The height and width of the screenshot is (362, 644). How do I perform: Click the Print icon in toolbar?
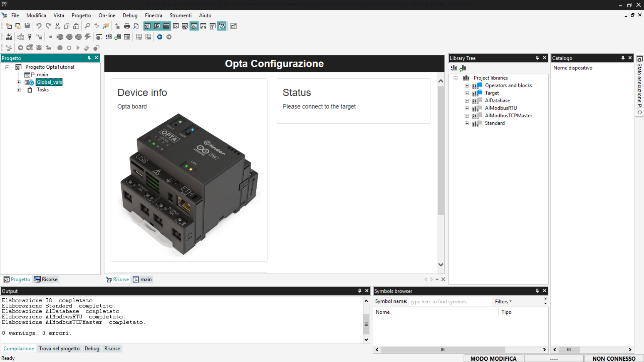click(x=127, y=26)
